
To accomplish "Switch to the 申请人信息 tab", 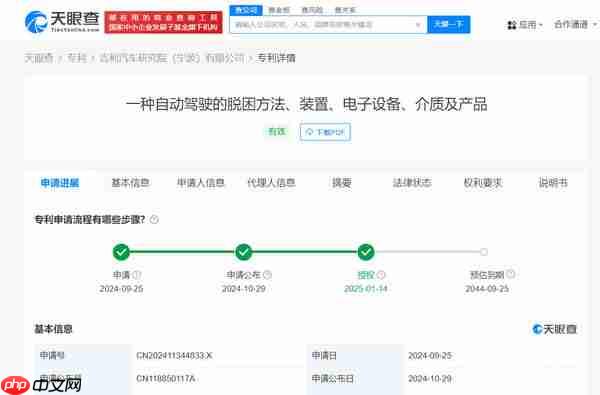I will pos(201,183).
